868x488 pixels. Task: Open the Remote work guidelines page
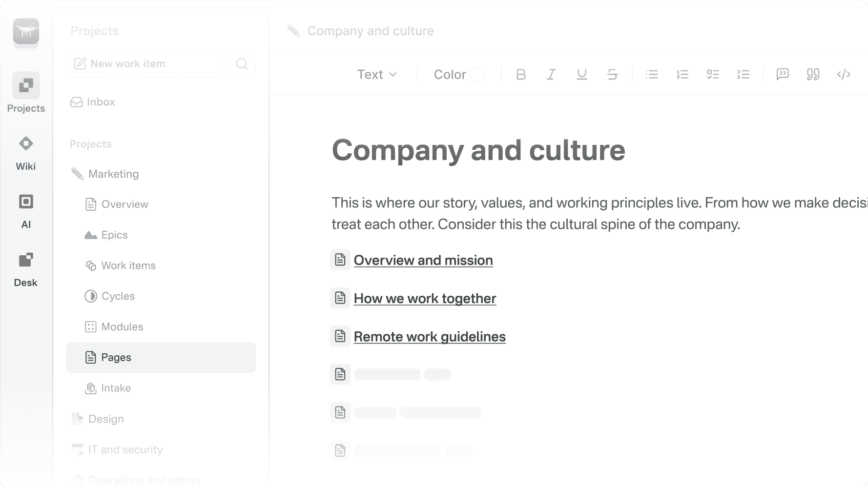click(430, 336)
